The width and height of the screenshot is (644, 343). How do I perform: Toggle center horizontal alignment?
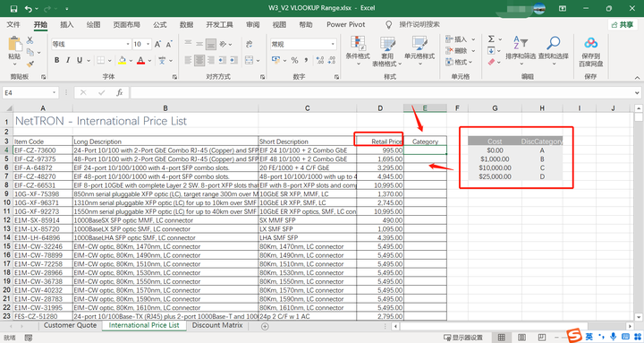click(199, 61)
